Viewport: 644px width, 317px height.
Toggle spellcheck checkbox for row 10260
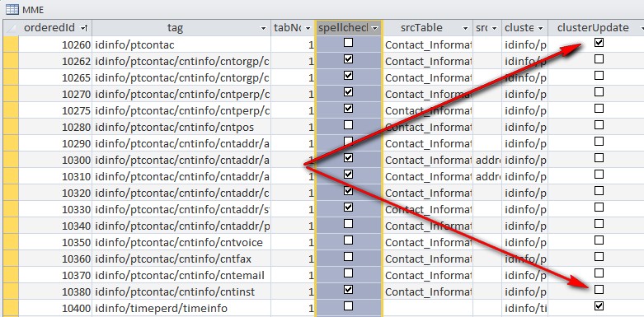click(x=348, y=42)
